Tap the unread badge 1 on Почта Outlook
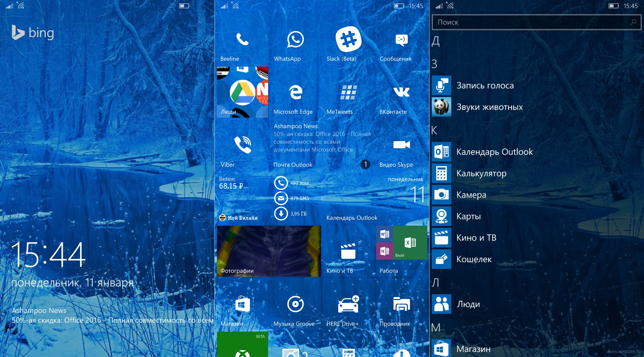The image size is (644, 357). click(x=365, y=164)
